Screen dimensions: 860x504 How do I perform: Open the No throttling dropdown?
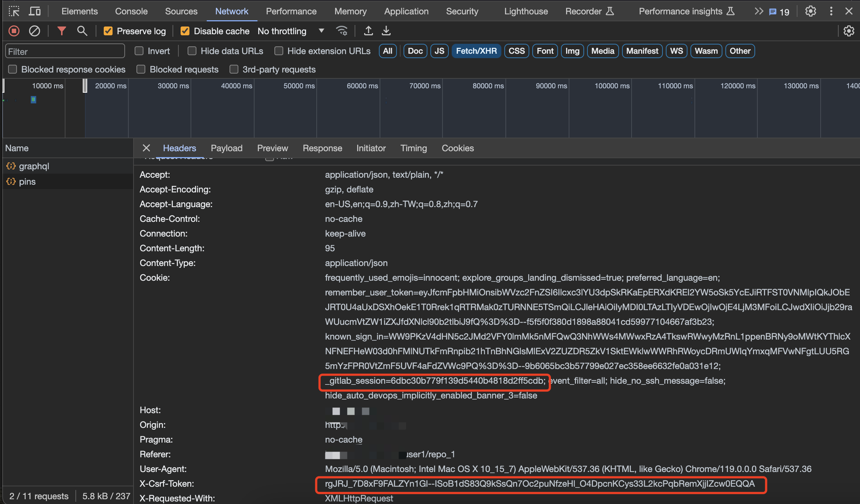pyautogui.click(x=291, y=31)
